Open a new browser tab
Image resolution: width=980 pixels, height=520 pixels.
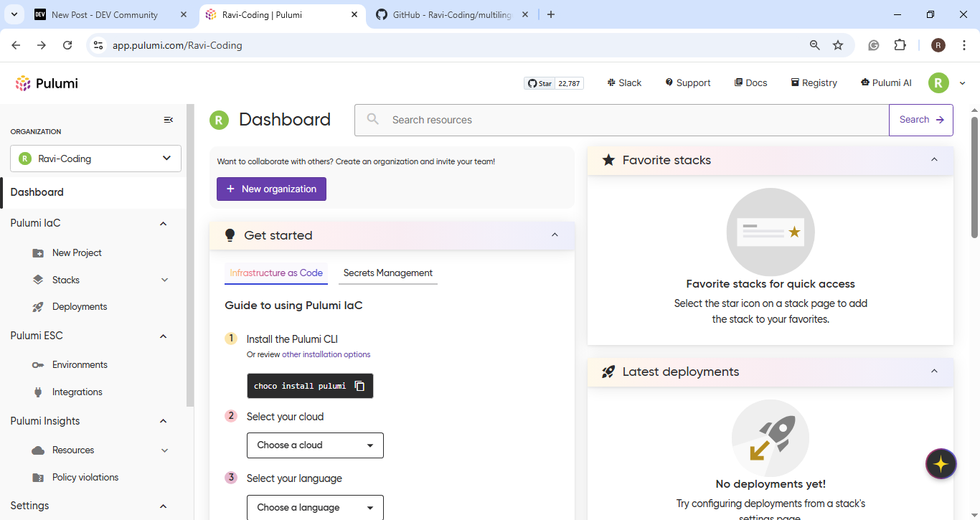click(551, 14)
